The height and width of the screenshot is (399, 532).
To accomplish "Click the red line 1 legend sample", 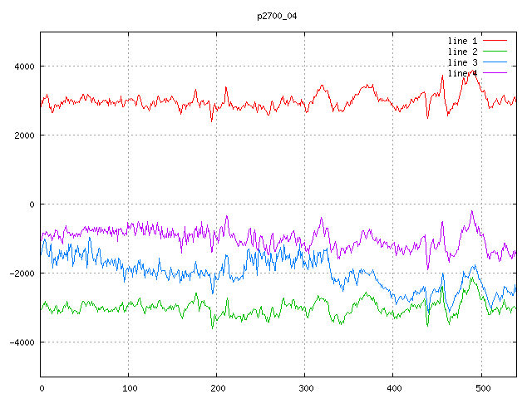I will [x=495, y=41].
